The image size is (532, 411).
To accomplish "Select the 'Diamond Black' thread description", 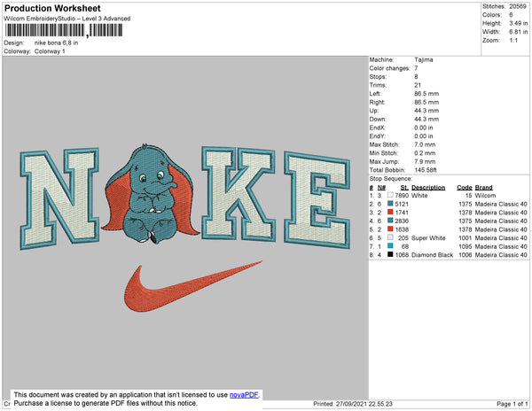I will click(432, 255).
